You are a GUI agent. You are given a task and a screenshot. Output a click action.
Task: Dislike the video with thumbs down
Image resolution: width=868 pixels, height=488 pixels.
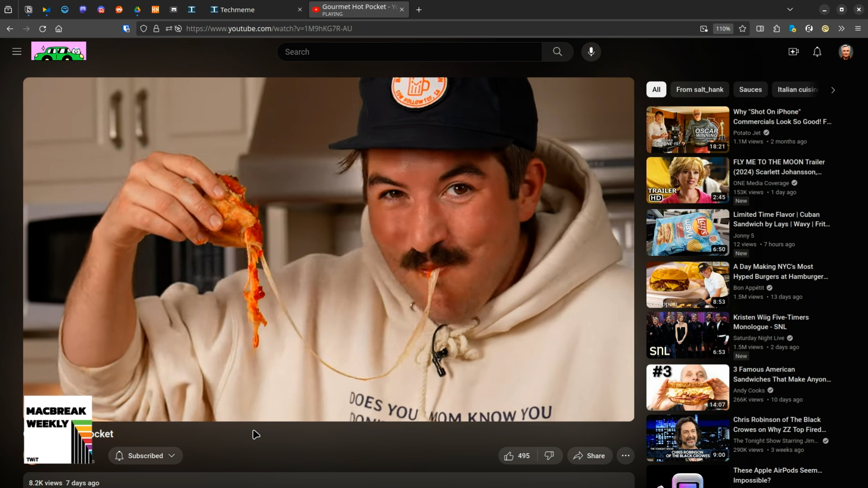549,455
